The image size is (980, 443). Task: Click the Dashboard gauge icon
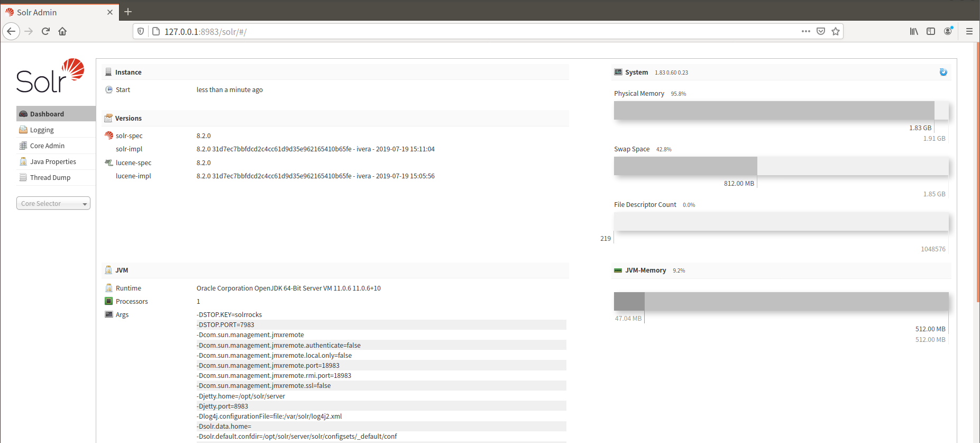pos(23,114)
